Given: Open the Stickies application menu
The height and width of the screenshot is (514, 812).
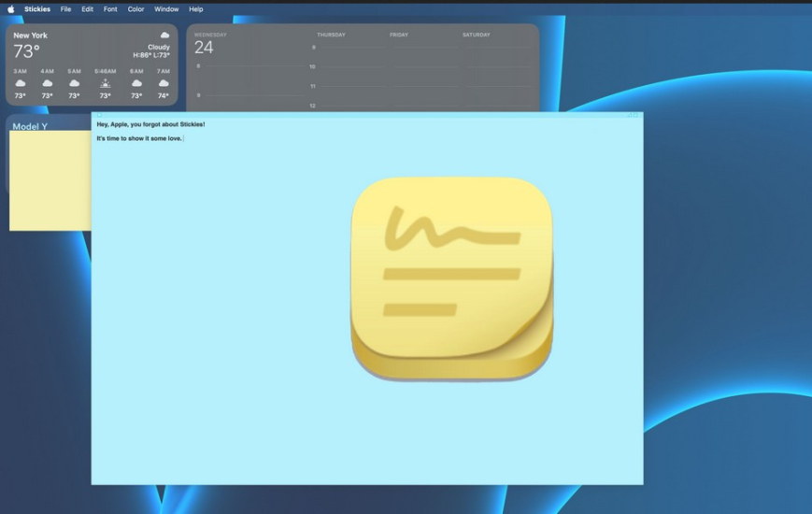Looking at the screenshot, I should click(x=37, y=9).
